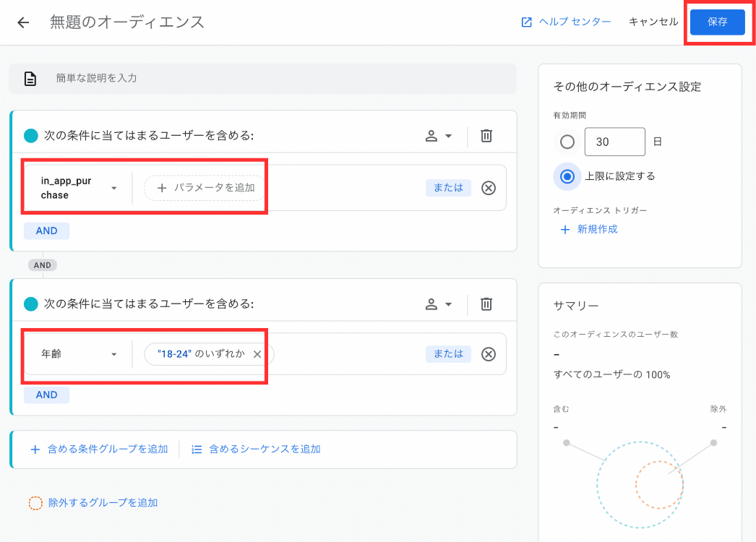The image size is (756, 542).
Task: Click the dashed circle icon beside 除外するグループを追加
Action: coord(35,503)
